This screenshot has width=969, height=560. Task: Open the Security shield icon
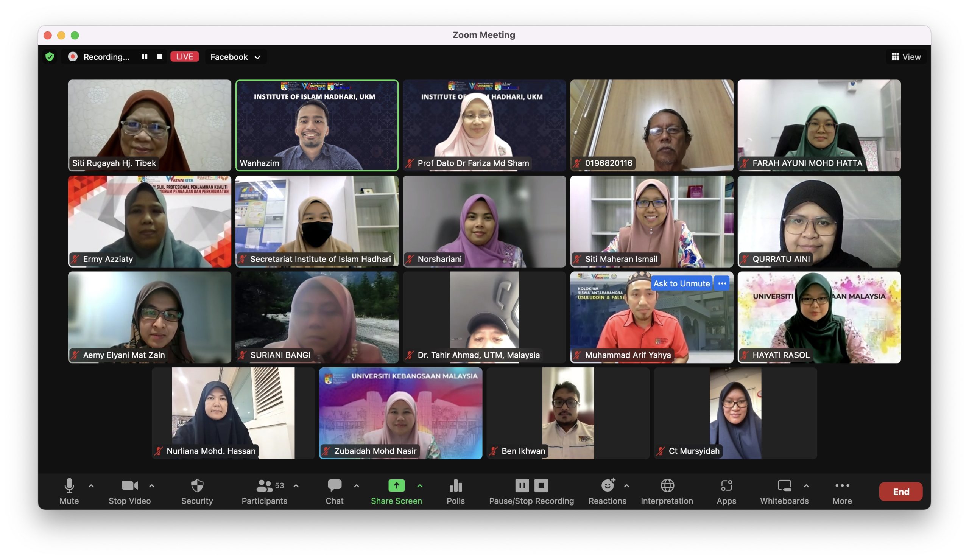pyautogui.click(x=197, y=486)
